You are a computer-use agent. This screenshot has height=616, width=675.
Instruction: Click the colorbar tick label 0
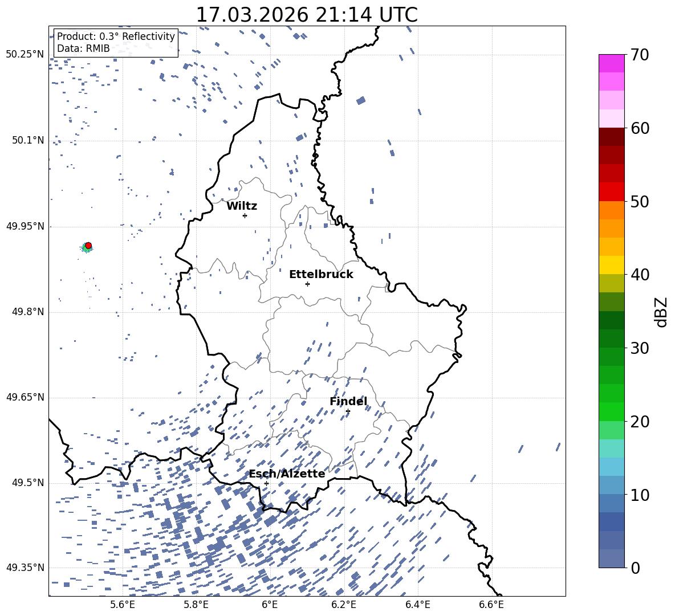[635, 568]
